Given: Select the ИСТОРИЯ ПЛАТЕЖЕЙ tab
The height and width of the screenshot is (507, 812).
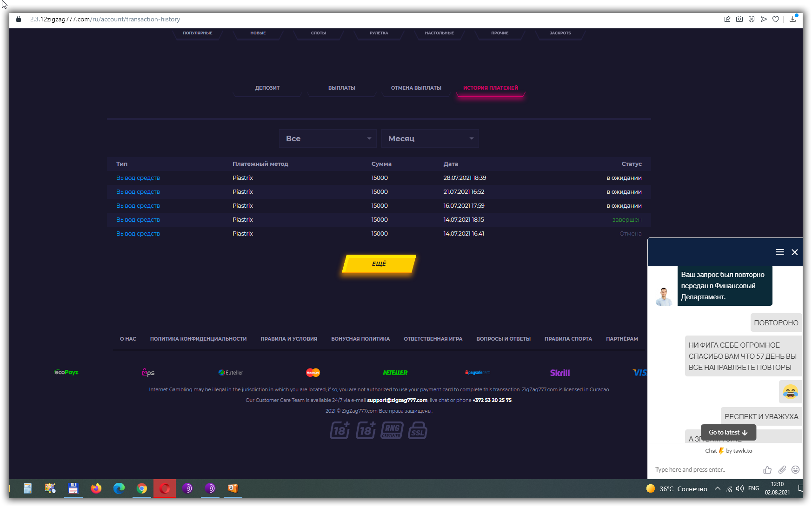Looking at the screenshot, I should pos(491,88).
